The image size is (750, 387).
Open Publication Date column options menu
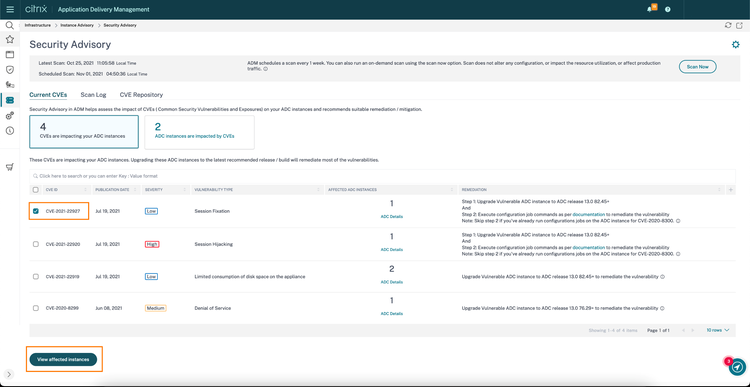pos(134,190)
